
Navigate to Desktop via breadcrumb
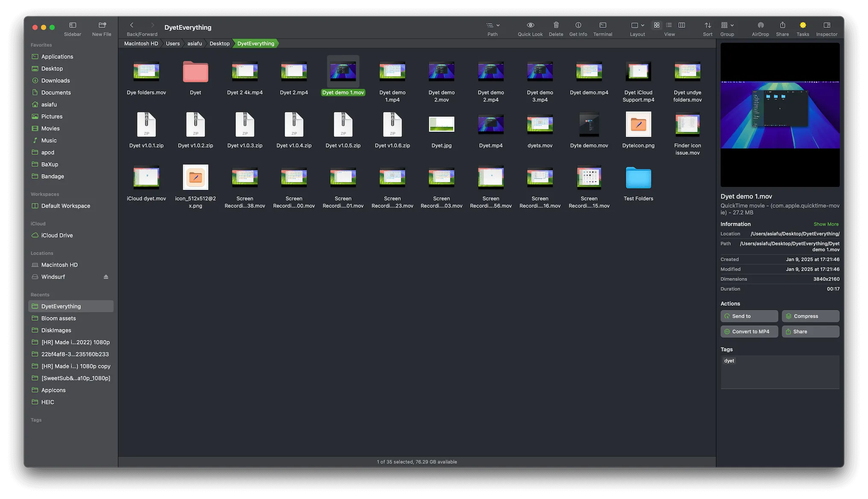point(220,43)
